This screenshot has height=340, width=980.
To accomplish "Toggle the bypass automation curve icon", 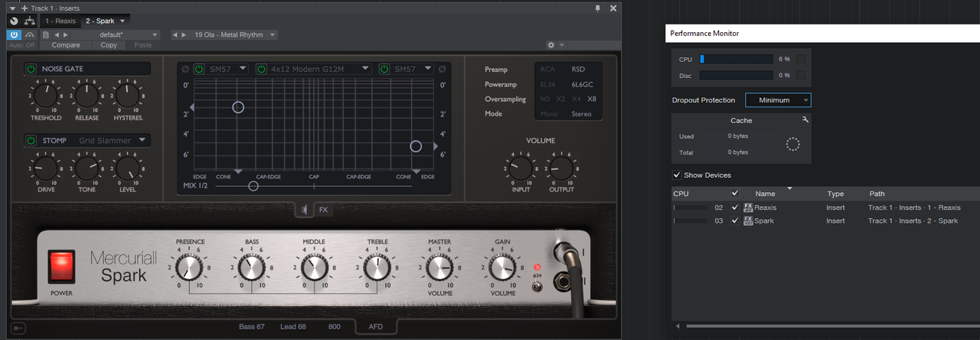I will pos(30,34).
